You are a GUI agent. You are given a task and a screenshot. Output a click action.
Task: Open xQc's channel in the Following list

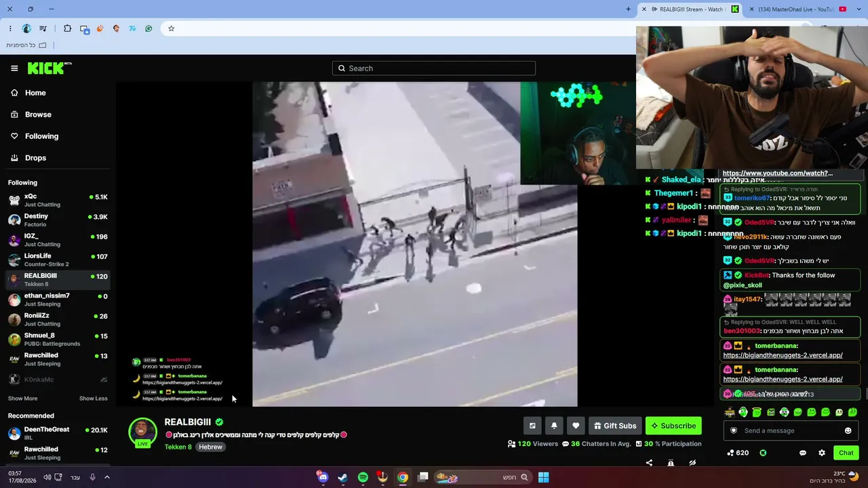[58, 200]
